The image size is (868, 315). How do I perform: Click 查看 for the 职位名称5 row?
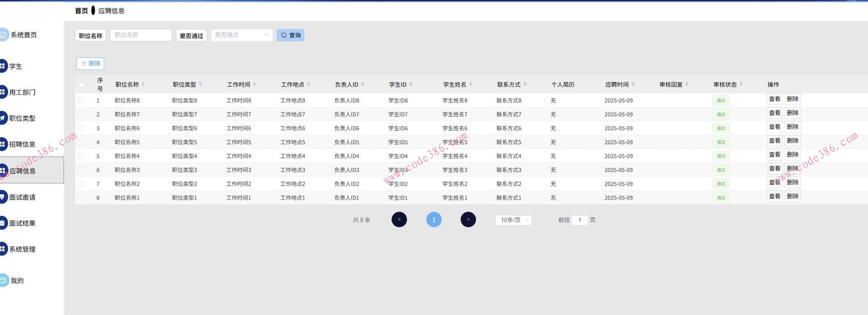coord(774,141)
